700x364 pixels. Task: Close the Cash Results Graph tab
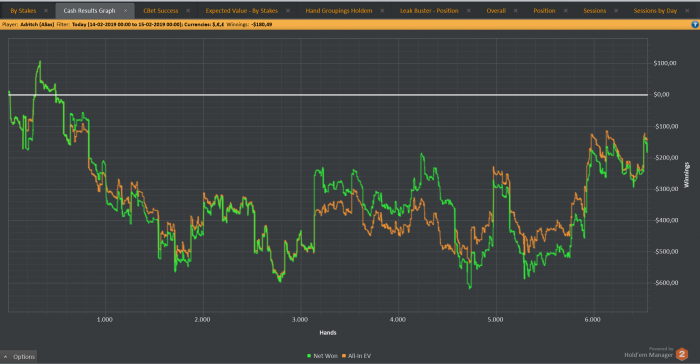(125, 11)
